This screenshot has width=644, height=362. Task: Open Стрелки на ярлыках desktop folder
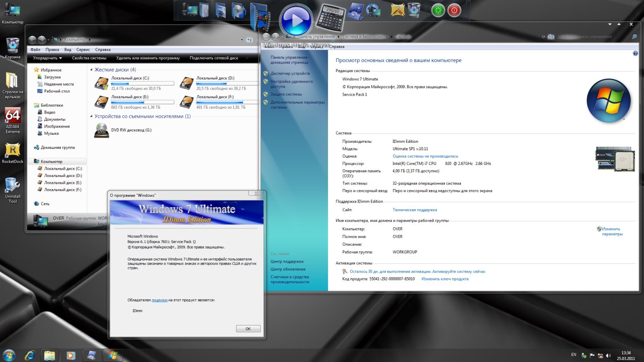pyautogui.click(x=12, y=85)
